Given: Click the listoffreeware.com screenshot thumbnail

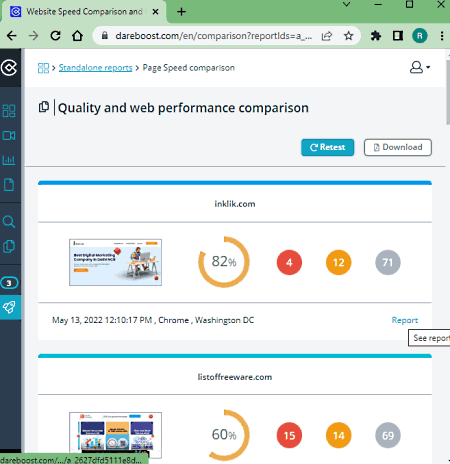Looking at the screenshot, I should tap(115, 435).
